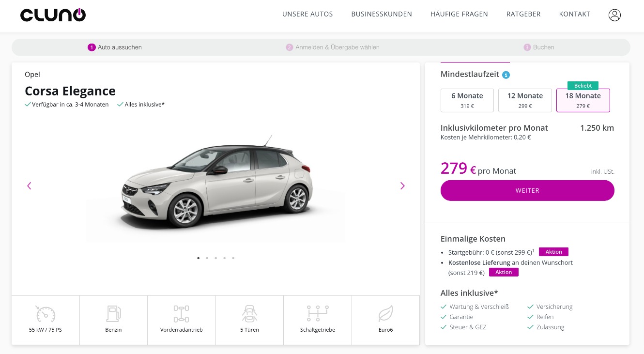This screenshot has width=644, height=354.
Task: Click checkmark next to Wartung & Verschleiß
Action: [444, 307]
